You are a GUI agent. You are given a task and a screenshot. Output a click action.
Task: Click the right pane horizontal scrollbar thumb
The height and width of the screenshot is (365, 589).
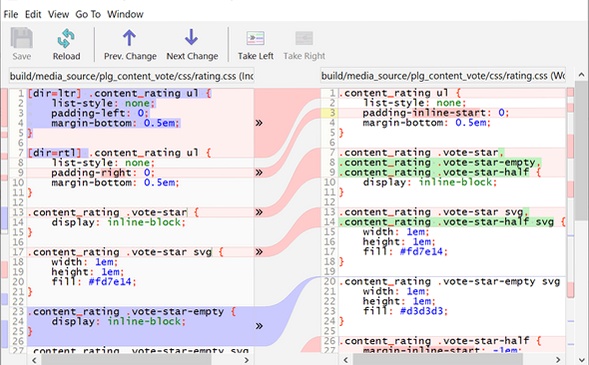[x=438, y=360]
